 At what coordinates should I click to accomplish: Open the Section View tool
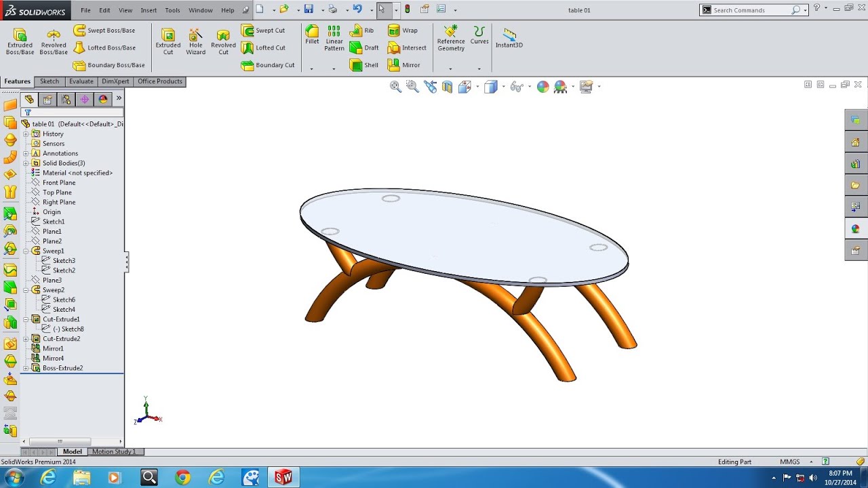pyautogui.click(x=447, y=87)
